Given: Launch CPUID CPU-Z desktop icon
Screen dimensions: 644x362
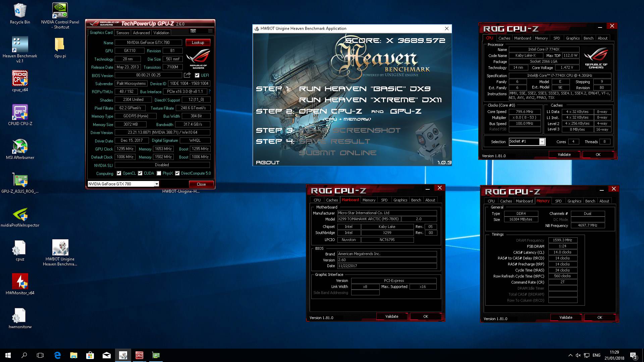Looking at the screenshot, I should pos(20,115).
